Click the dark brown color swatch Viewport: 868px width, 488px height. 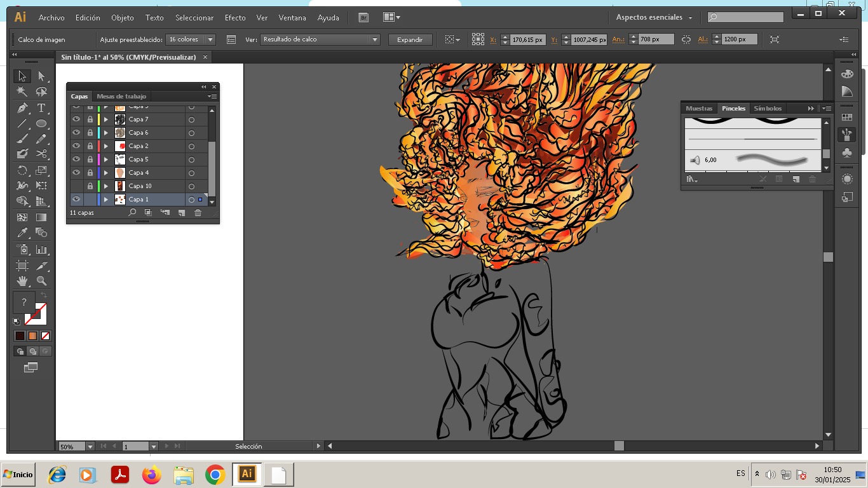20,335
